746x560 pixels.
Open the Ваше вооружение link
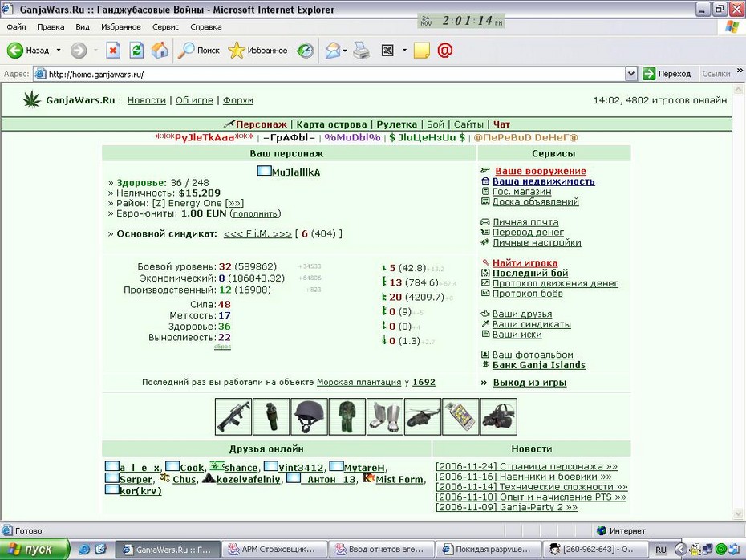pos(541,171)
